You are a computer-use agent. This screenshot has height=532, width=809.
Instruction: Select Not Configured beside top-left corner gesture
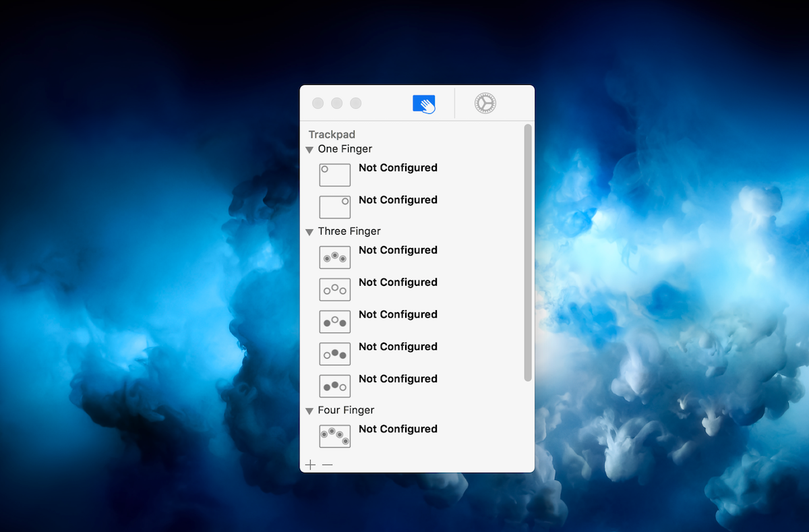[398, 168]
